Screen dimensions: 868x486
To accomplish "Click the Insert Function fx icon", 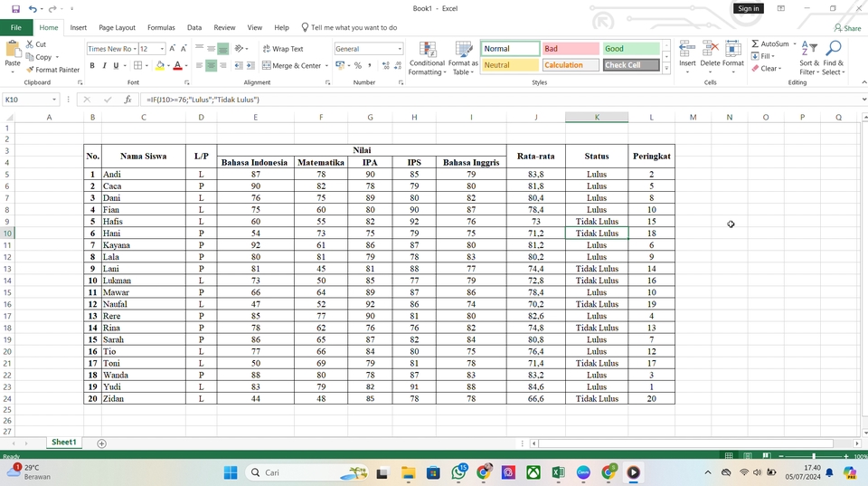I will click(x=127, y=100).
